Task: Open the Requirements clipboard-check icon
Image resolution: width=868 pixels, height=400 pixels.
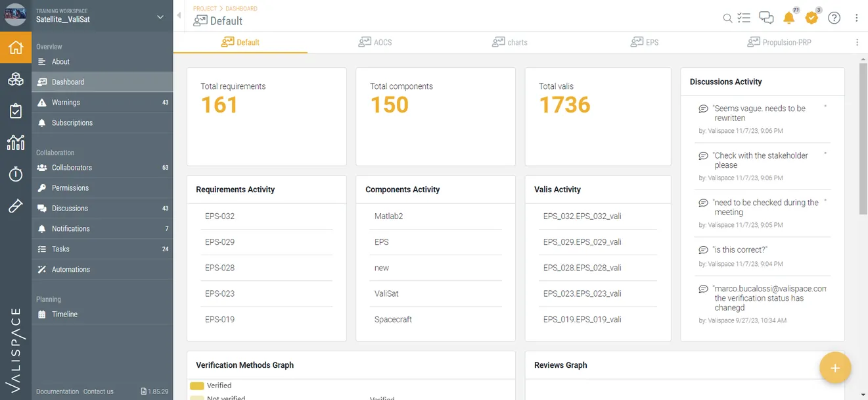Action: coord(16,111)
